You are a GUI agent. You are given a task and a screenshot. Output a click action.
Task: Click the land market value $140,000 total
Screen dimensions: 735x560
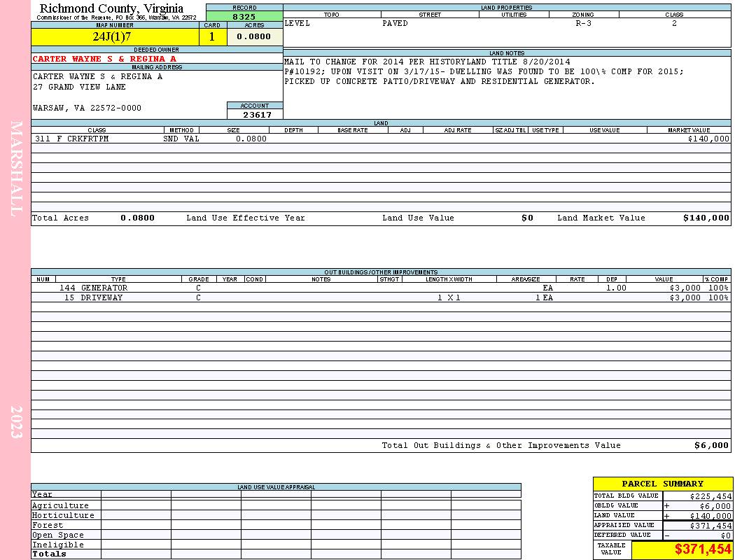(706, 218)
